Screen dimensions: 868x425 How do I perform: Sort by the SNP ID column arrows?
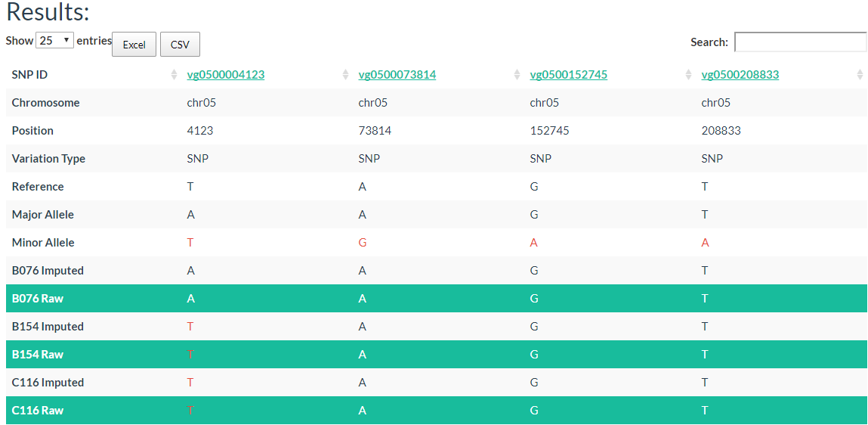point(175,75)
